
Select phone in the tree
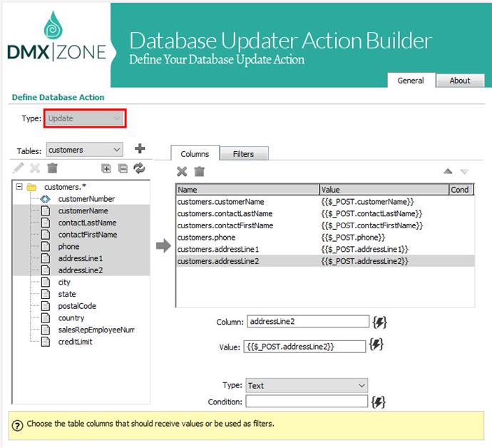point(68,247)
